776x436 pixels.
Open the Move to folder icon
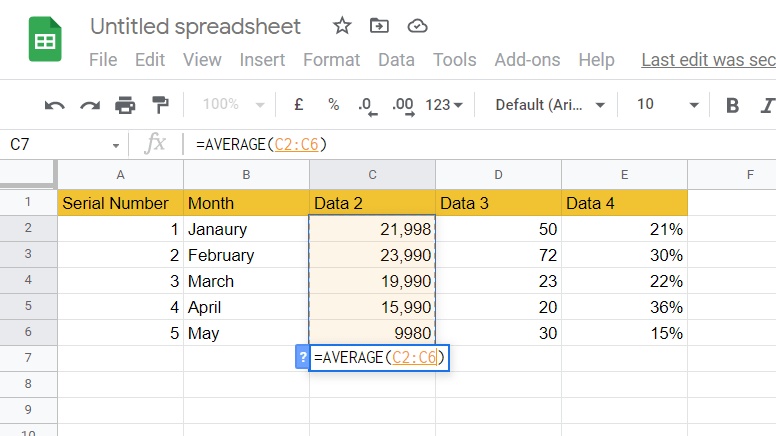379,25
